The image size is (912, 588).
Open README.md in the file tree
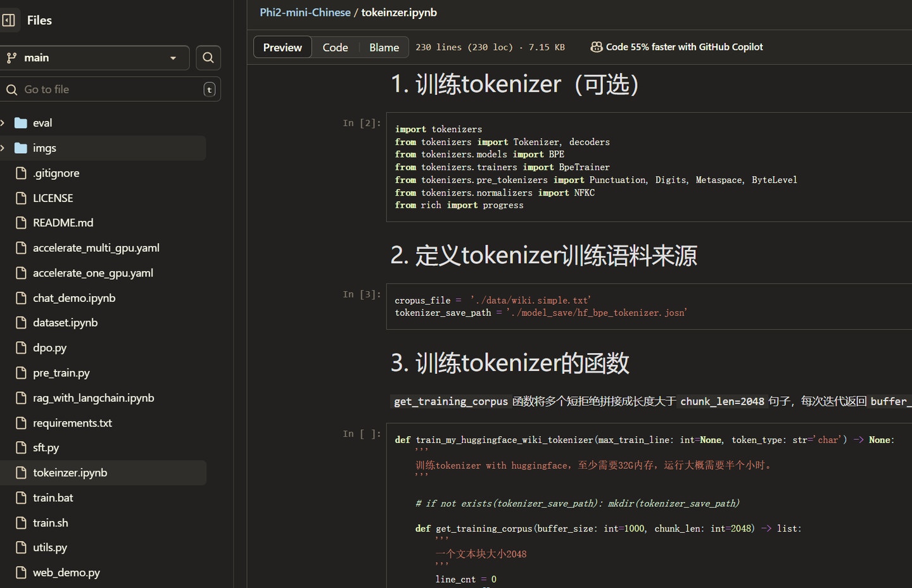[63, 223]
